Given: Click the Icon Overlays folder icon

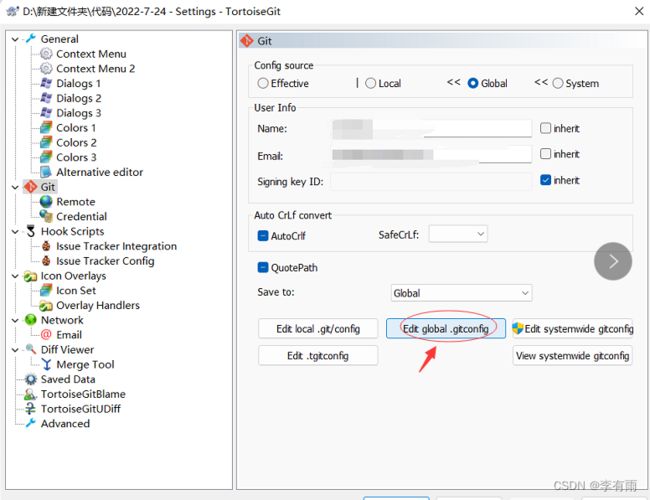Looking at the screenshot, I should click(31, 276).
